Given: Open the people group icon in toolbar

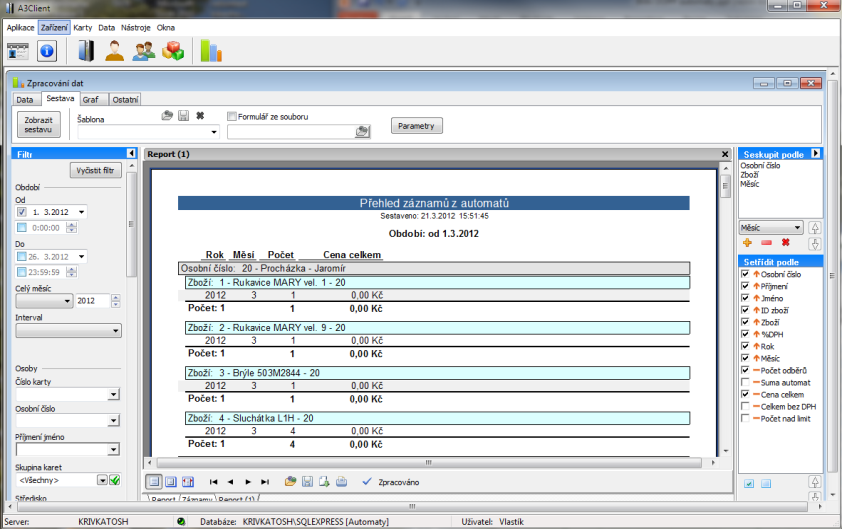Looking at the screenshot, I should pyautogui.click(x=143, y=51).
